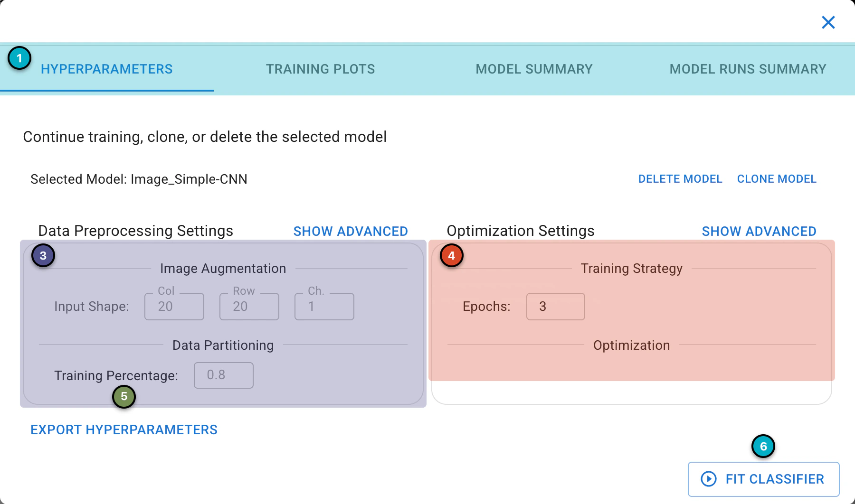Image resolution: width=855 pixels, height=504 pixels.
Task: Close the dialog with the X icon
Action: (828, 22)
